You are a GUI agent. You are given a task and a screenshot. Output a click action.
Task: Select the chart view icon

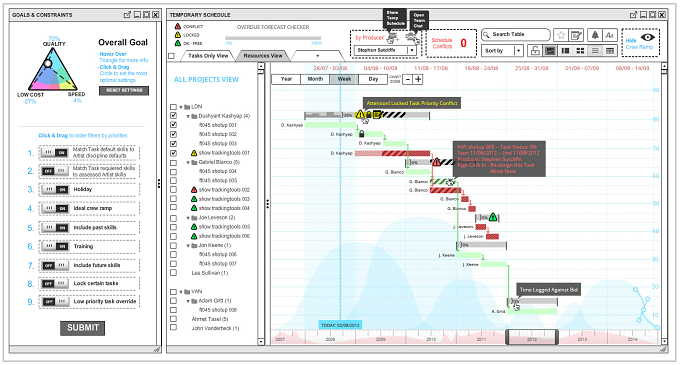click(550, 51)
